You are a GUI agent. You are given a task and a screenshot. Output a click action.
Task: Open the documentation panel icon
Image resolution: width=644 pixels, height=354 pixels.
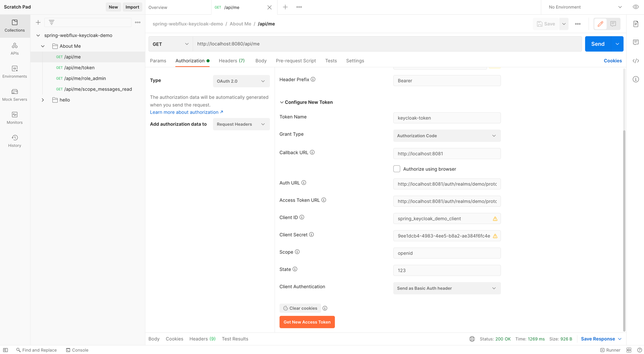pyautogui.click(x=636, y=24)
